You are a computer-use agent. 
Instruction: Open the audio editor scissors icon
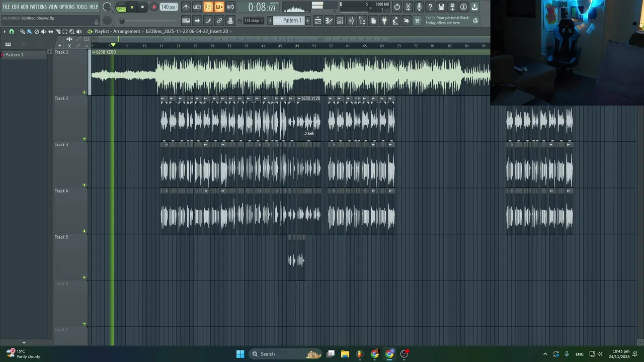click(408, 7)
